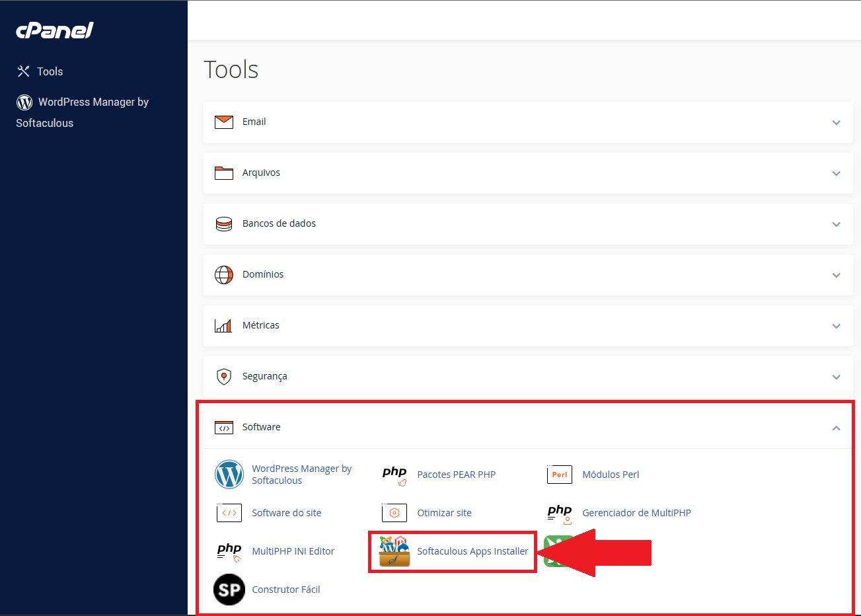The height and width of the screenshot is (616, 861).
Task: Open Gerenciador de MultiPHP link
Action: click(x=636, y=513)
